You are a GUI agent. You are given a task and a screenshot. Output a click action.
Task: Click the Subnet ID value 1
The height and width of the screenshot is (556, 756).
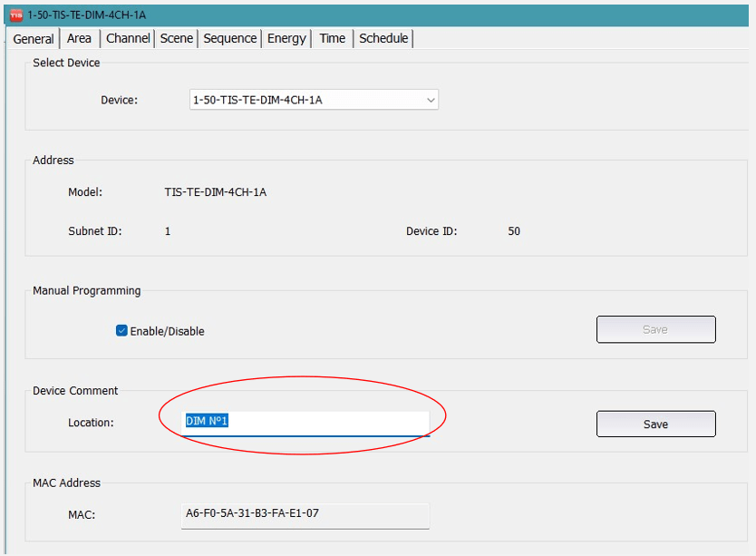pyautogui.click(x=168, y=231)
